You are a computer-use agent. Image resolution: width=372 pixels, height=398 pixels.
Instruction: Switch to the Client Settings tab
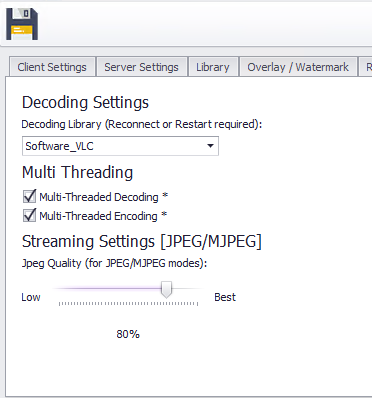pyautogui.click(x=52, y=67)
